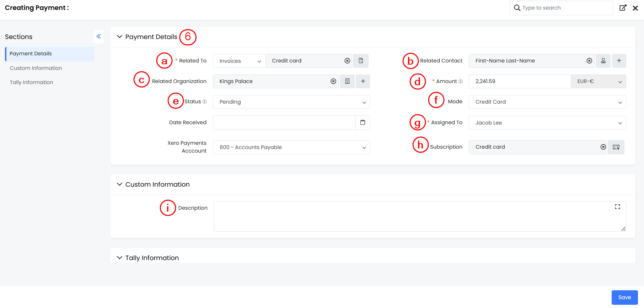
Task: Go to Custom Information in Sections list
Action: pyautogui.click(x=36, y=68)
